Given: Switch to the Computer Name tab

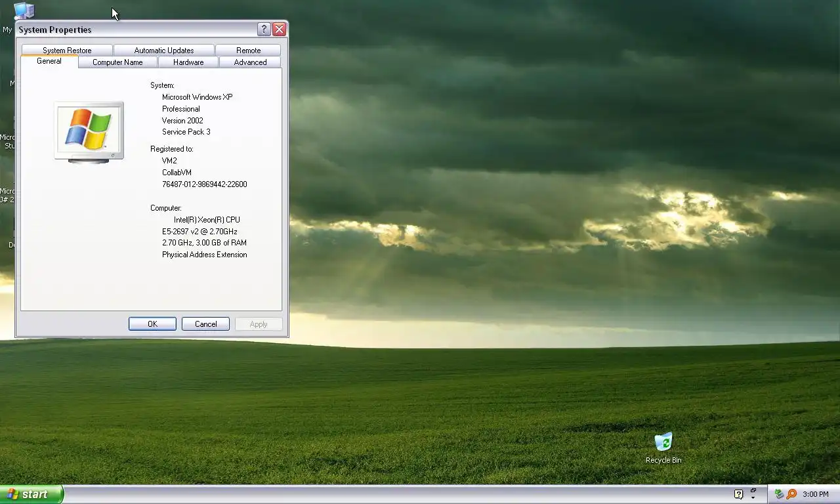Looking at the screenshot, I should tap(117, 62).
